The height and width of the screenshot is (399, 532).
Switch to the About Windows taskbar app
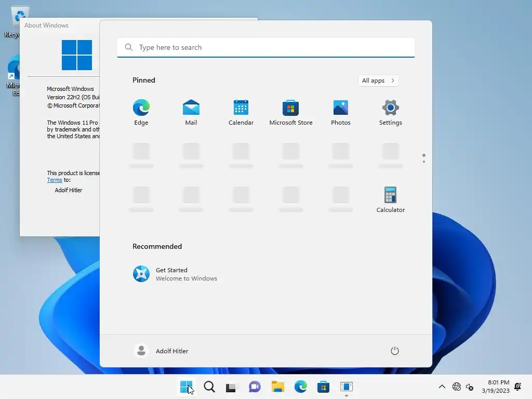pos(347,387)
